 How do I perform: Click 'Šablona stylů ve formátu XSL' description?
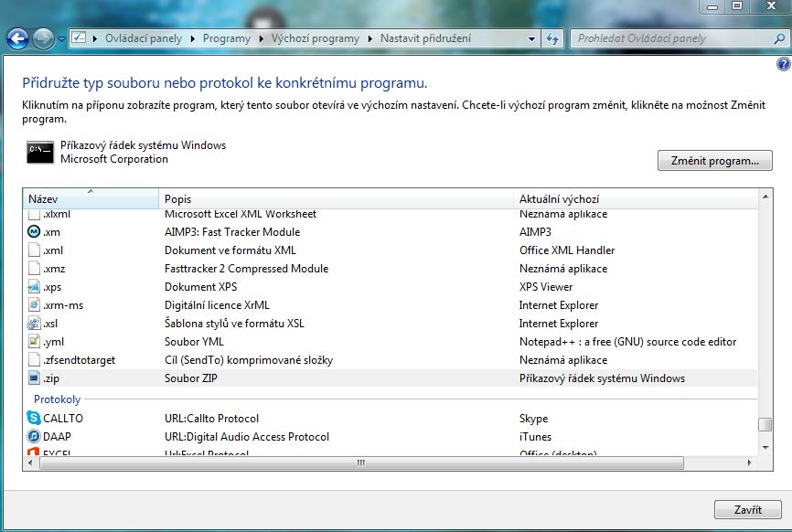(x=234, y=323)
